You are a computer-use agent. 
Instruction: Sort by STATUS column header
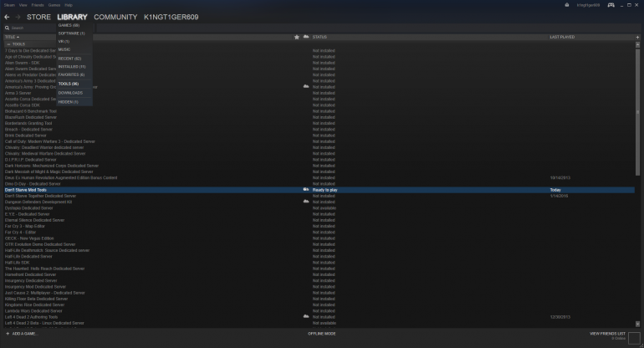pyautogui.click(x=319, y=37)
